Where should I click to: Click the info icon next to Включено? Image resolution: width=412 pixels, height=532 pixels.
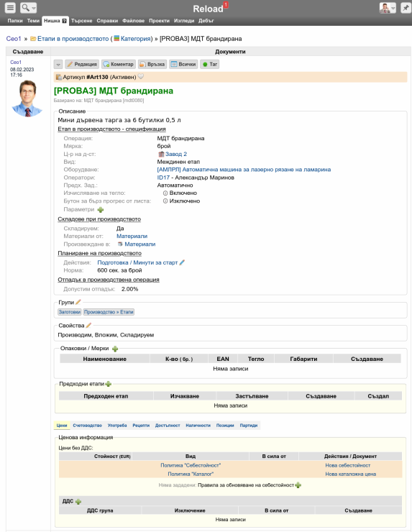[165, 193]
